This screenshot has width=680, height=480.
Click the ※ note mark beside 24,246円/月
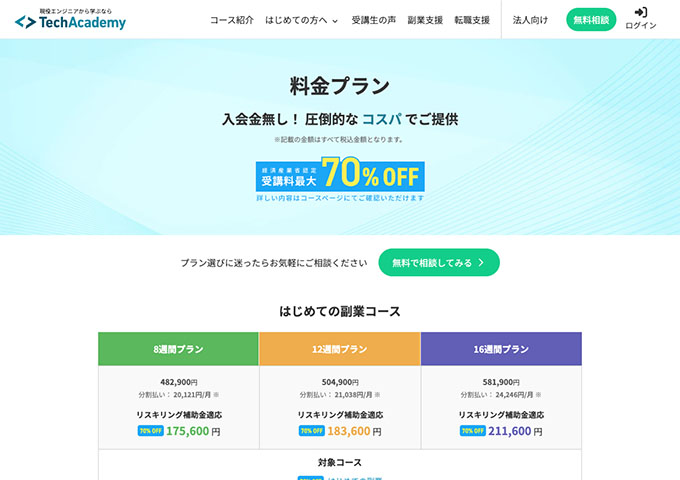pos(539,395)
